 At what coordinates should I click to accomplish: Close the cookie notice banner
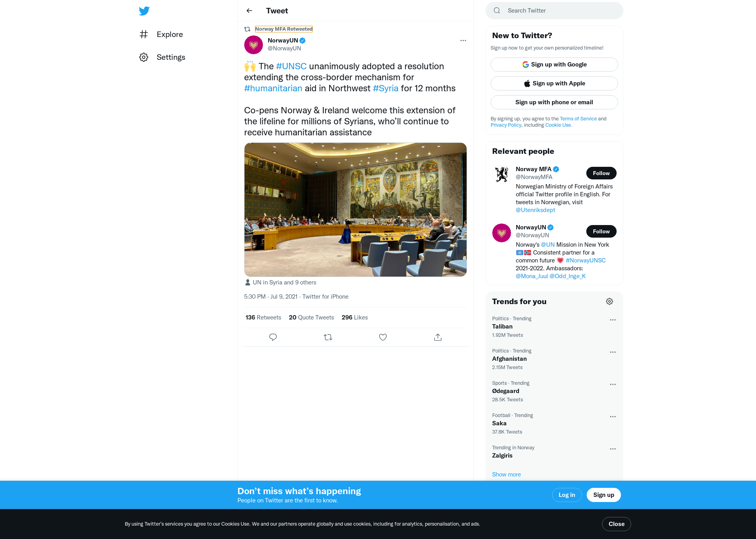click(617, 524)
